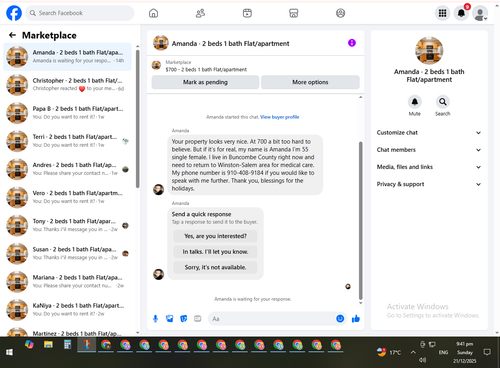The width and height of the screenshot is (500, 368).
Task: Open Andres conversation in chat list
Action: [x=67, y=169]
